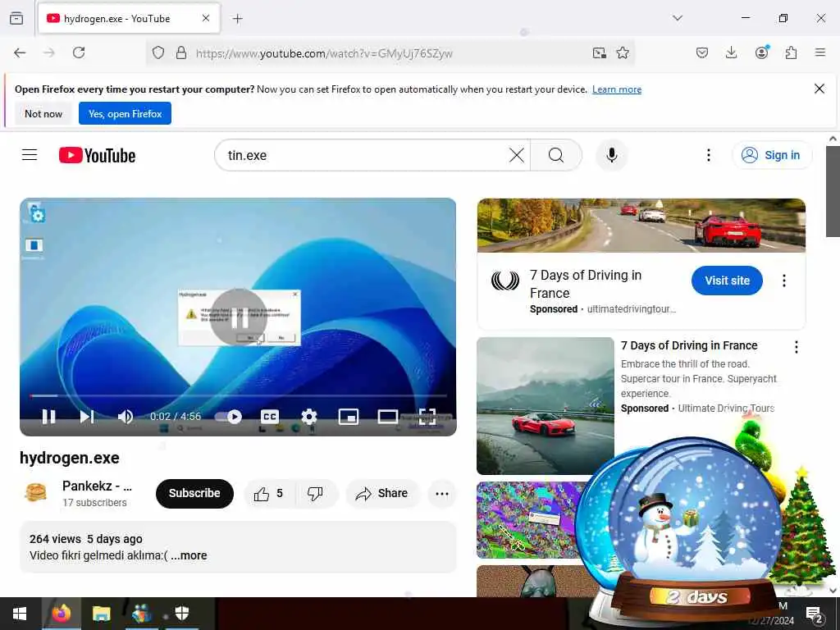Screen dimensions: 840x630
Task: Turn on closed captions CC
Action: pos(269,416)
